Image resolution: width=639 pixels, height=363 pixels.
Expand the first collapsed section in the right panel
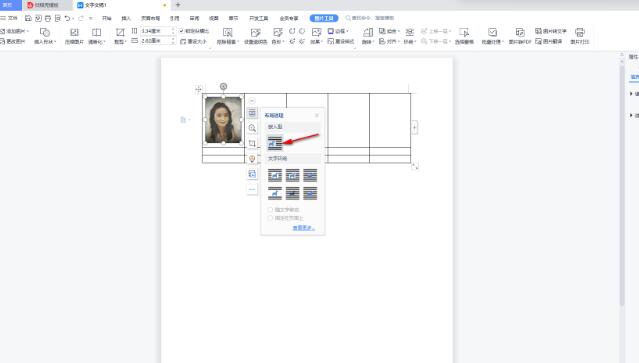(x=631, y=94)
